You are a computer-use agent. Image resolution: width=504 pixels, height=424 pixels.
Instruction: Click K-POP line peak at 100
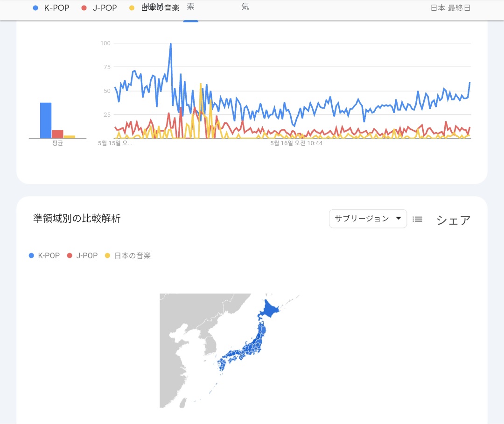(x=170, y=44)
